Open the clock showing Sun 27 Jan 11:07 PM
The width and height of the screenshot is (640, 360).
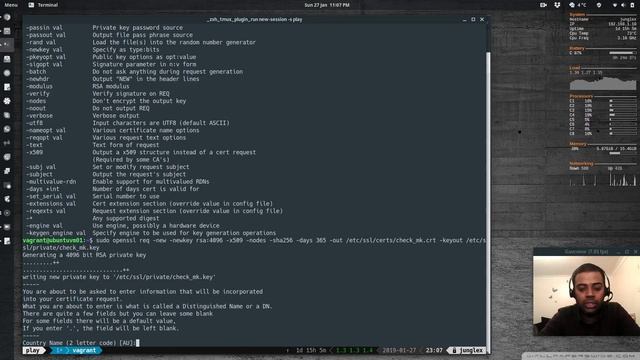327,5
